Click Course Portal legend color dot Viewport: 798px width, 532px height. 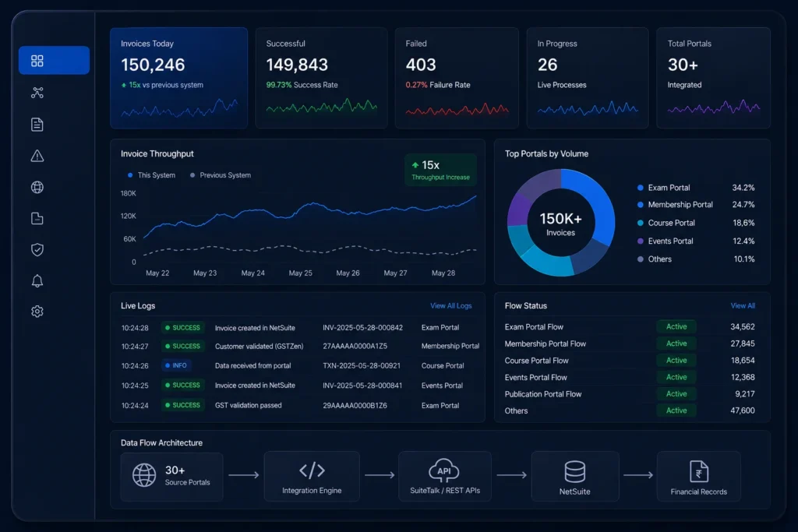641,223
